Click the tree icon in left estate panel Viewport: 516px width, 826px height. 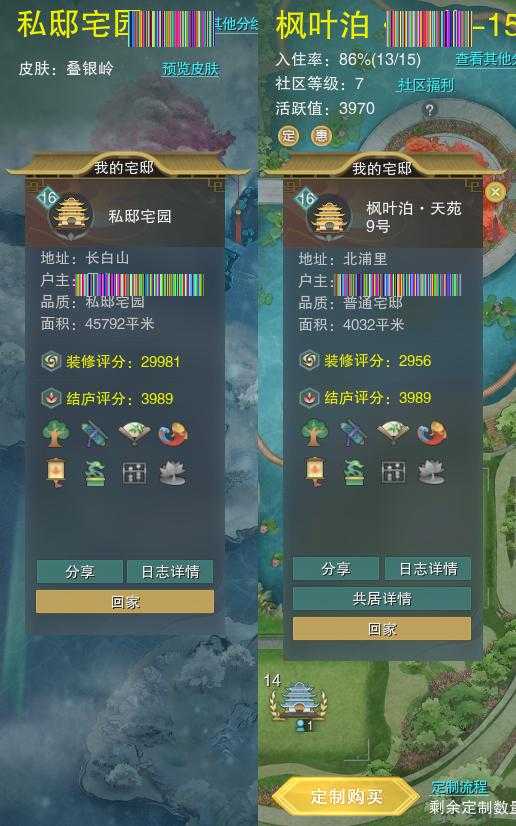pyautogui.click(x=56, y=434)
